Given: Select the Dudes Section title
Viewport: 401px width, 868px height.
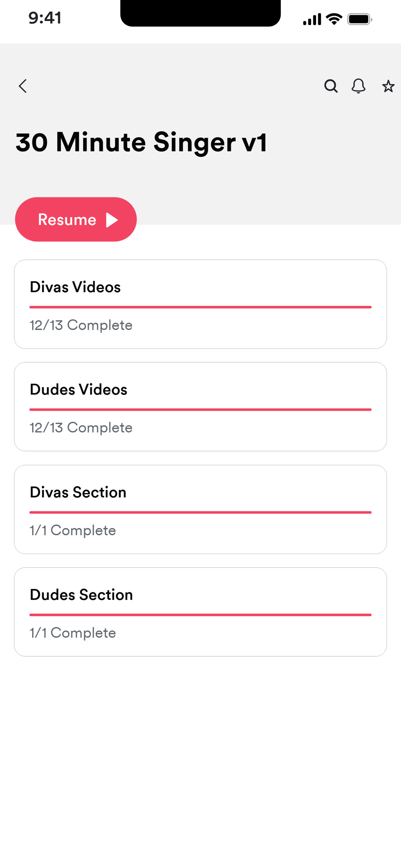Looking at the screenshot, I should [x=82, y=595].
